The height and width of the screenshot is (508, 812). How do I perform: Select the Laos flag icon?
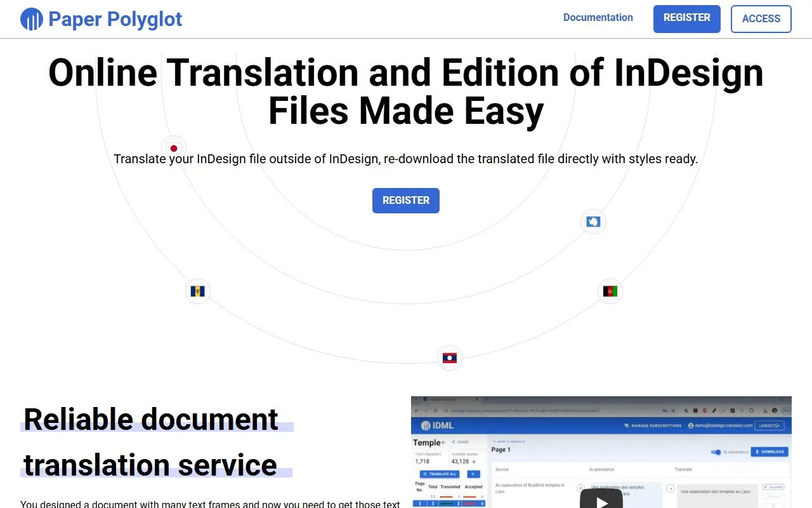click(x=449, y=358)
